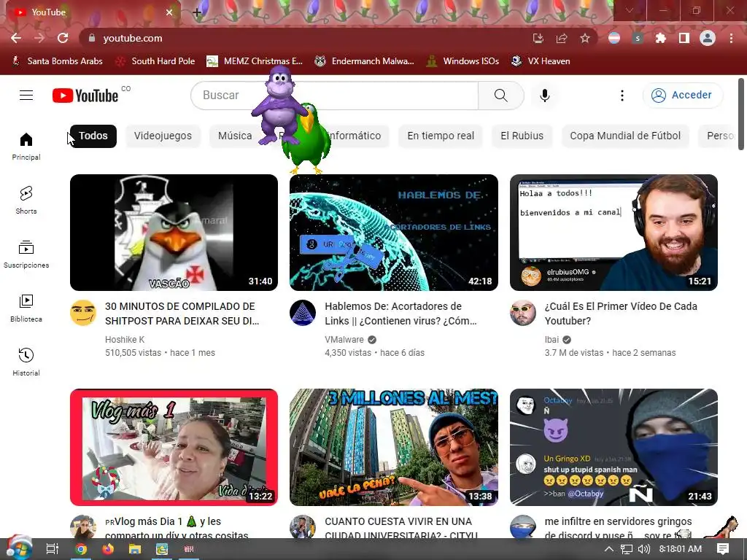Open Endermanch Malwa... bookmark

[x=365, y=61]
